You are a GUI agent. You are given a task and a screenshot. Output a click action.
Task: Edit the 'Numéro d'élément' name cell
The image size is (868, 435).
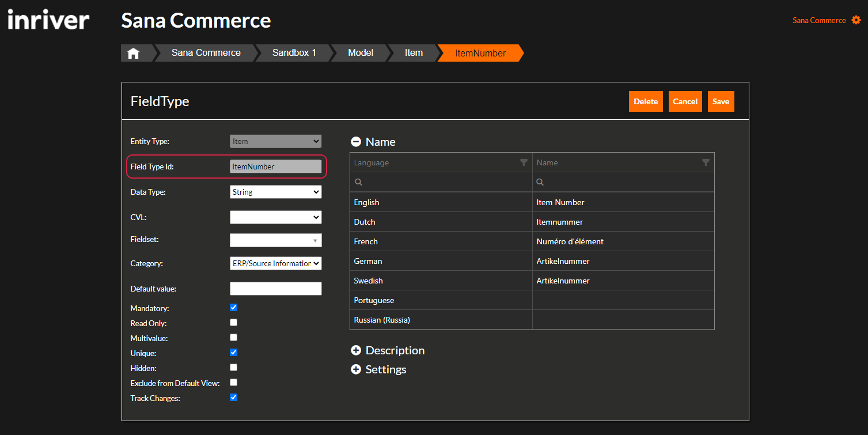coord(623,241)
